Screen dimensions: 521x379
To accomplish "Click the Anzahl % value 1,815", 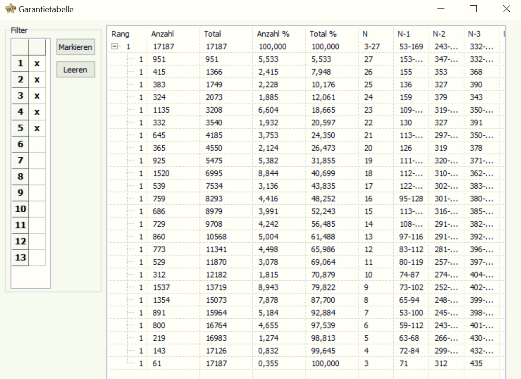I will [x=268, y=275].
